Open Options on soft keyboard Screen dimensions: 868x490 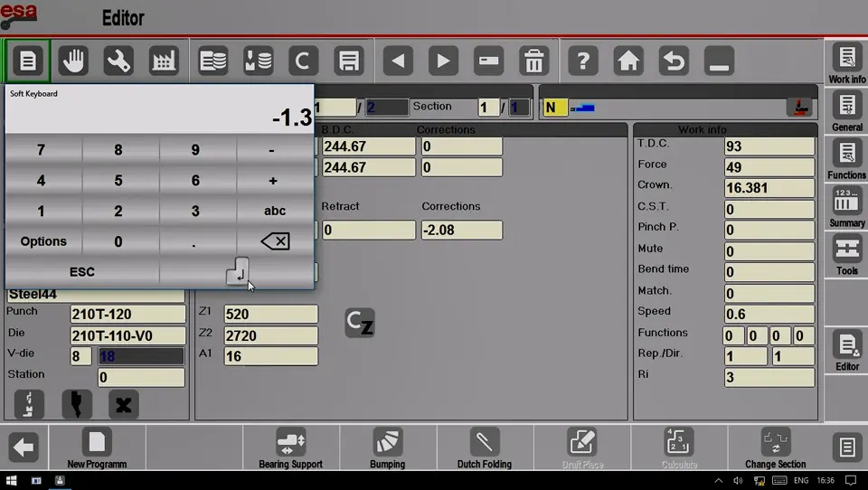point(43,241)
